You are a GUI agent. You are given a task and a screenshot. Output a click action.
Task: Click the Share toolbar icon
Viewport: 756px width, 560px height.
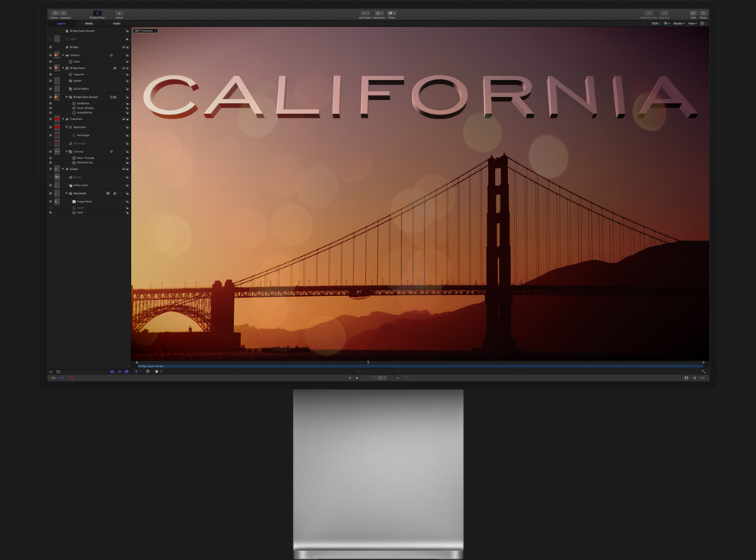point(703,14)
